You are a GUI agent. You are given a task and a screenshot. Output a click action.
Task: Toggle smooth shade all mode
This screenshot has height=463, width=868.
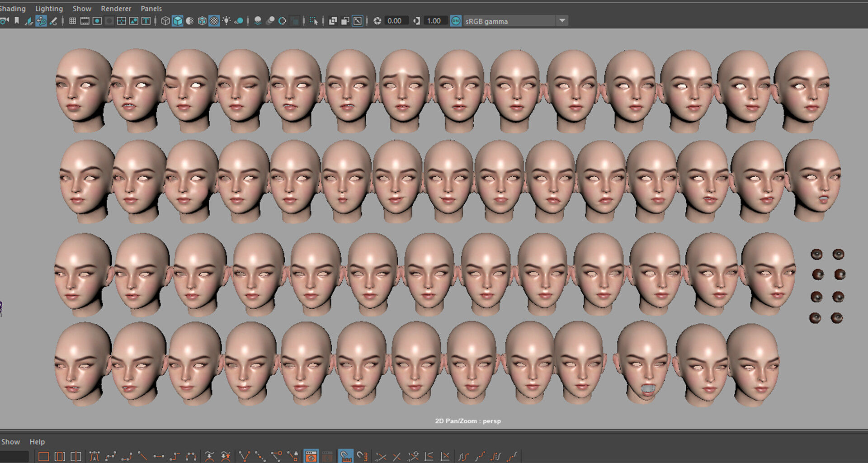(x=178, y=21)
